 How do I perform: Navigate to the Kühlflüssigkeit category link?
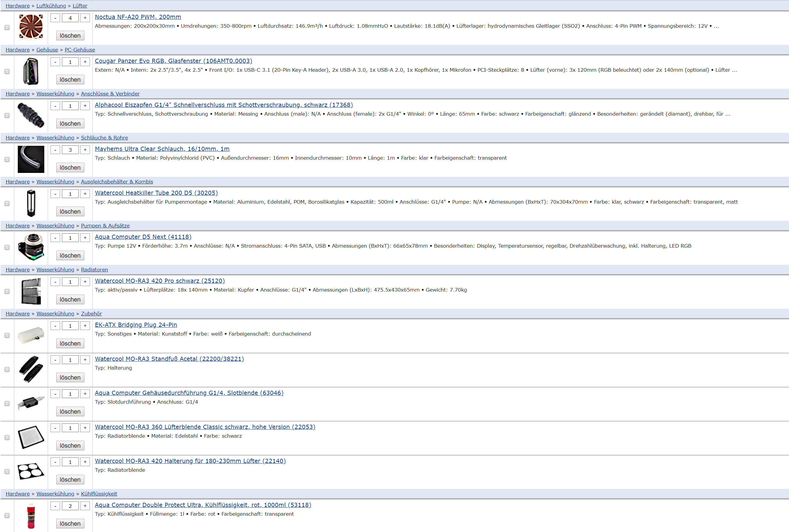tap(99, 494)
